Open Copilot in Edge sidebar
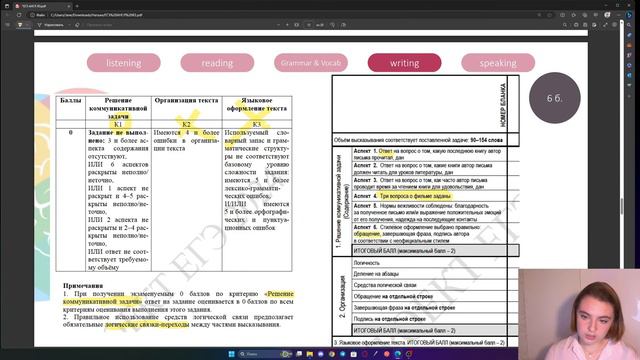This screenshot has height=360, width=640. [629, 15]
